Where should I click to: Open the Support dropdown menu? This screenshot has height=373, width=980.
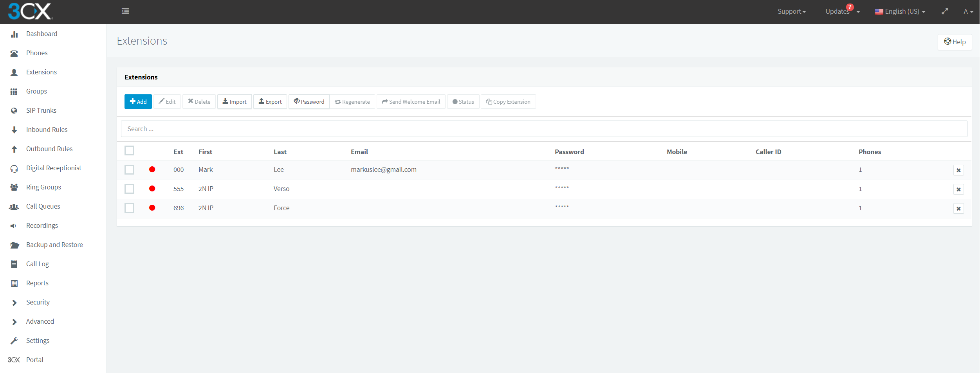tap(791, 12)
